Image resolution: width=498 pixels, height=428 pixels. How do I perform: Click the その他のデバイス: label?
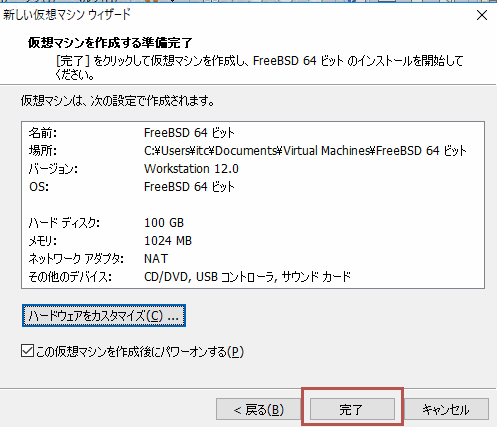[x=70, y=277]
